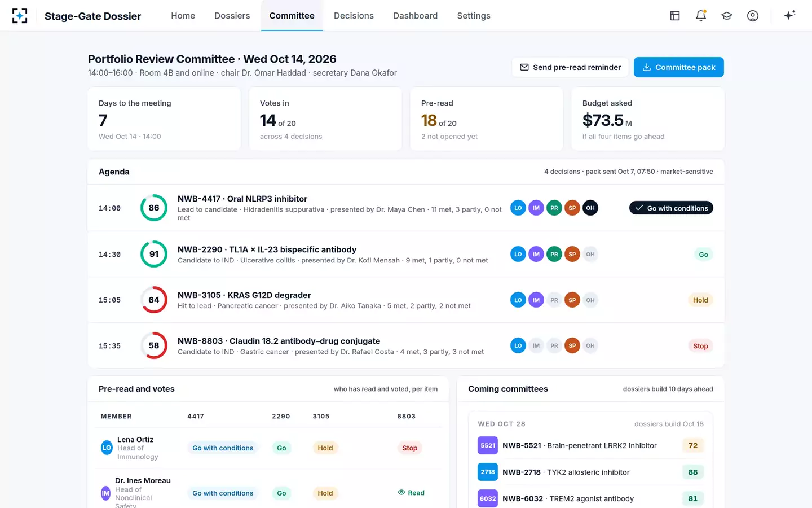The height and width of the screenshot is (508, 812).
Task: Click the 64 score ring for NWB-3105
Action: [154, 300]
